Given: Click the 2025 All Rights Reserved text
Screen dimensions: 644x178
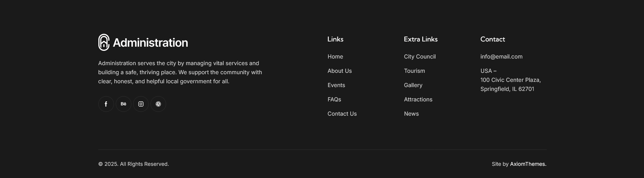Looking at the screenshot, I should 133,164.
